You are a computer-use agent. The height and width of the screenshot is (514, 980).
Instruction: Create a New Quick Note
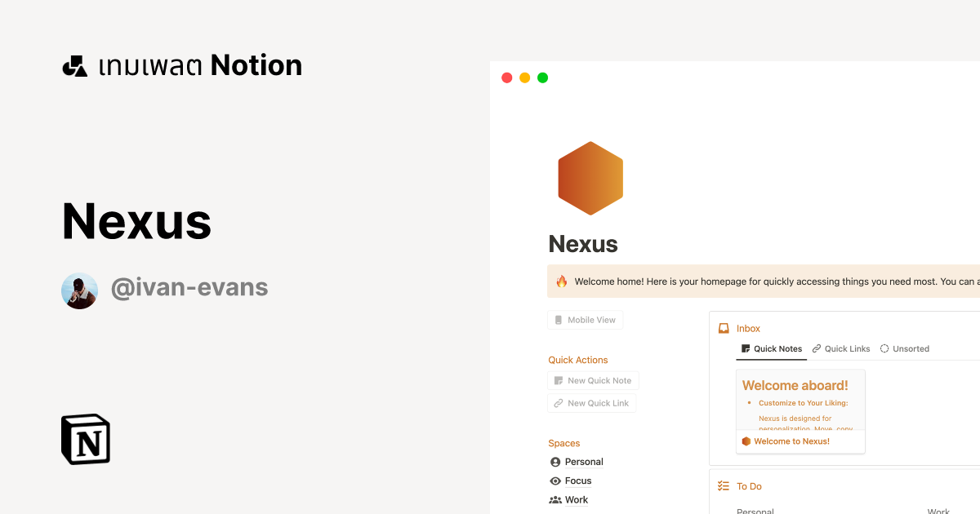coord(593,380)
